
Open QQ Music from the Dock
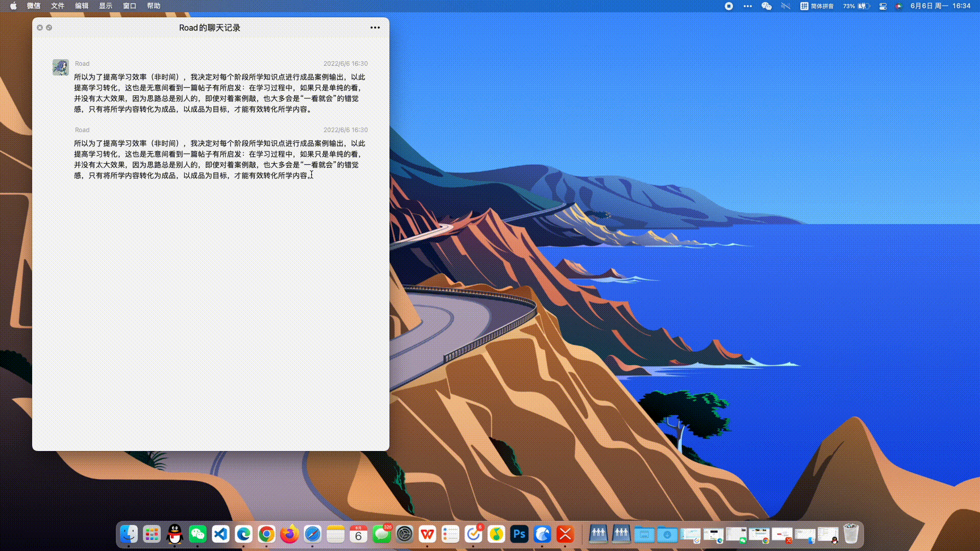(496, 534)
